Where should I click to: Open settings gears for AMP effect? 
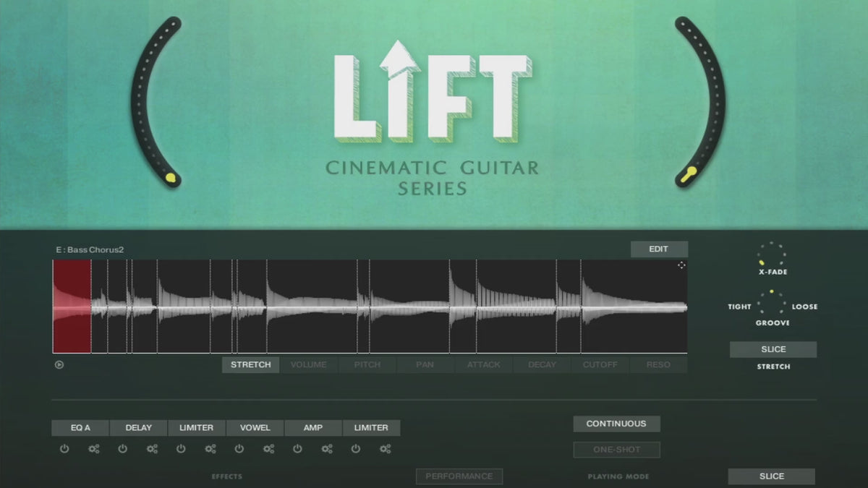pos(327,449)
